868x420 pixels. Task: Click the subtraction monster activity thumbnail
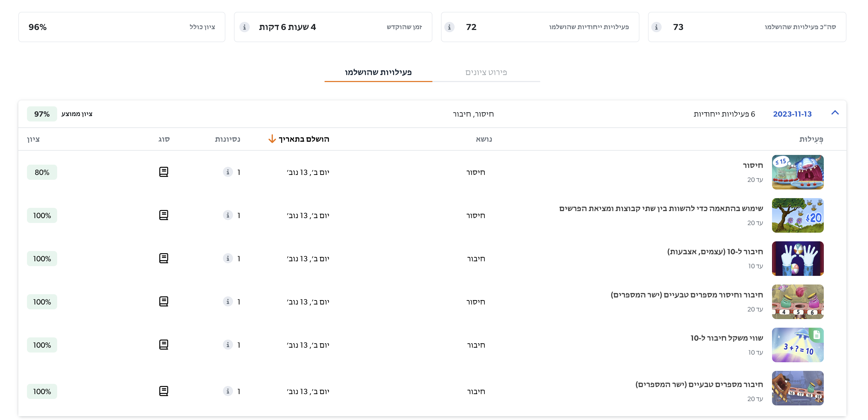[x=797, y=172]
